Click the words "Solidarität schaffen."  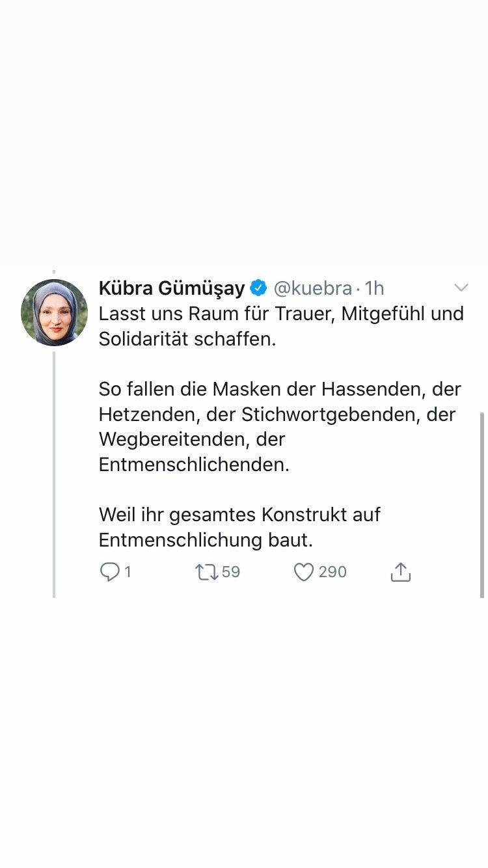click(187, 339)
